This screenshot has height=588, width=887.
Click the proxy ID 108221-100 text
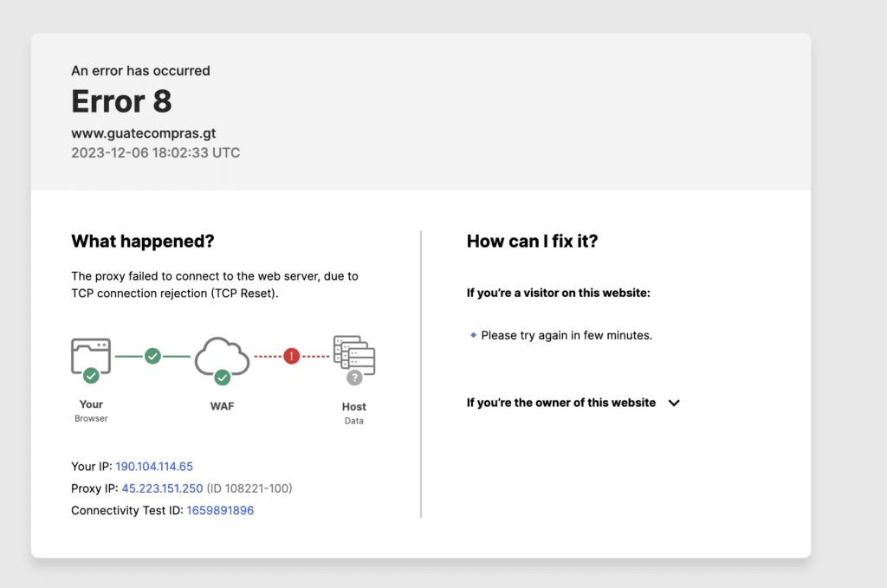[x=249, y=488]
